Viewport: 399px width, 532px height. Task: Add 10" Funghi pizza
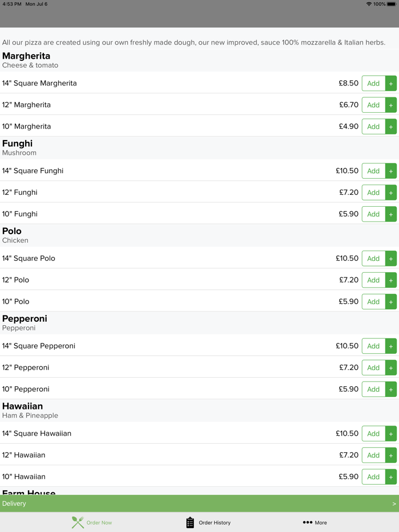point(373,214)
